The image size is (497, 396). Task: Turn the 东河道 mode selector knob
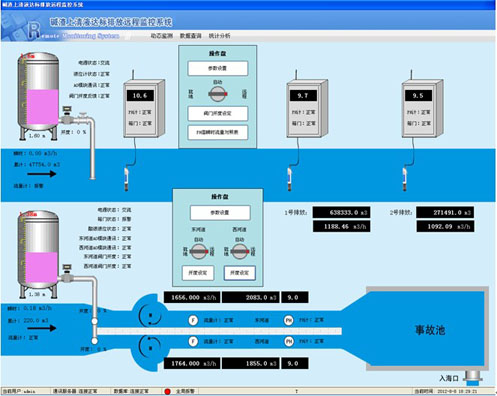click(199, 251)
